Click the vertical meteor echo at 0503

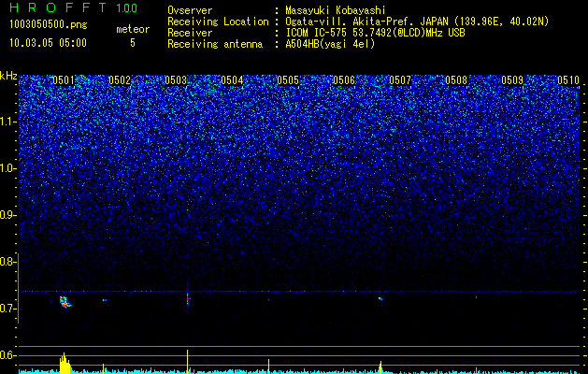click(x=187, y=296)
